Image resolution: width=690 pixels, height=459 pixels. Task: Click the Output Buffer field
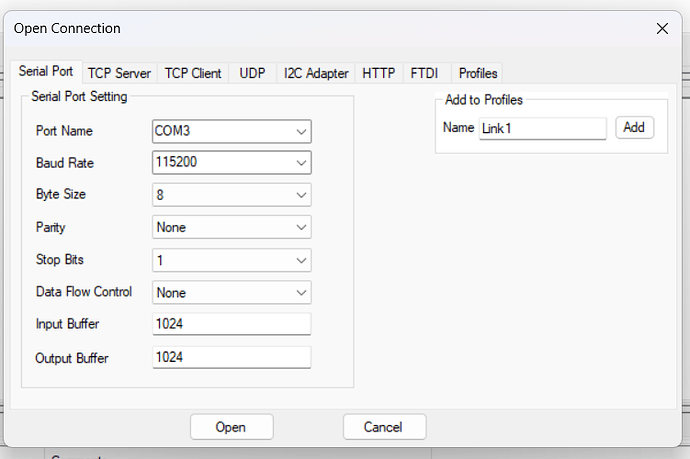pos(231,357)
